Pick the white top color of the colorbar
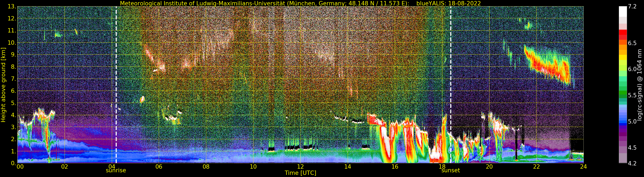The width and height of the screenshot is (644, 177). coord(623,11)
